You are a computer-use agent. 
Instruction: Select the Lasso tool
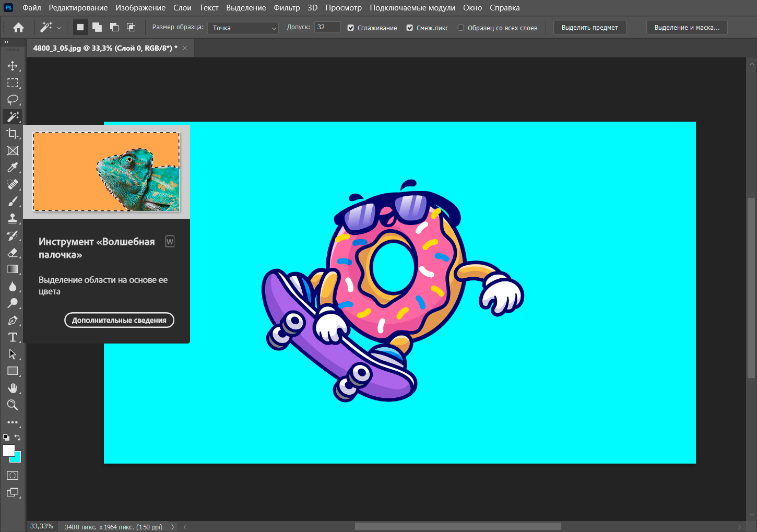13,100
